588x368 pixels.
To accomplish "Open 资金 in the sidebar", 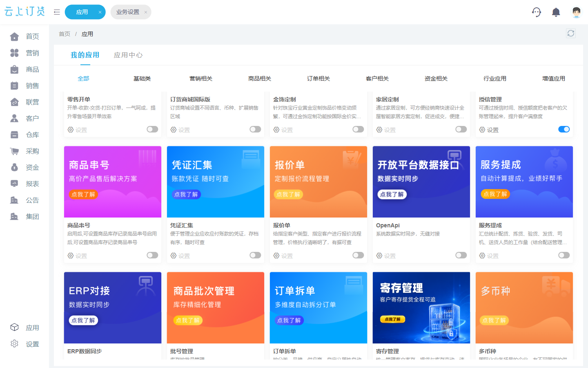I will (24, 168).
